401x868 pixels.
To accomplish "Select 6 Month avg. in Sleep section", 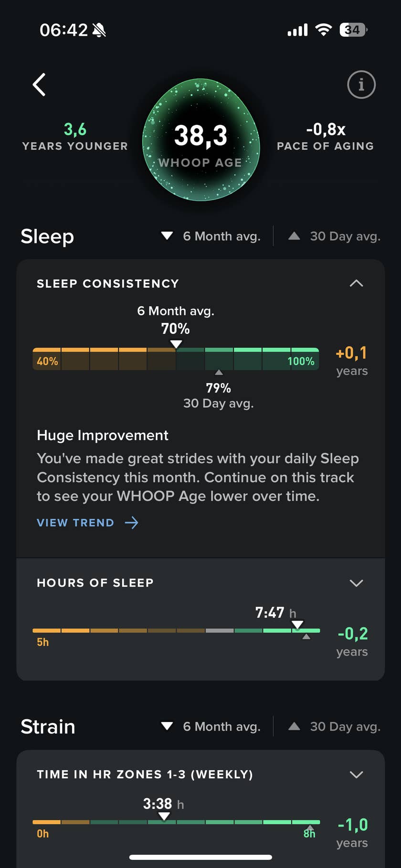I will pyautogui.click(x=211, y=236).
